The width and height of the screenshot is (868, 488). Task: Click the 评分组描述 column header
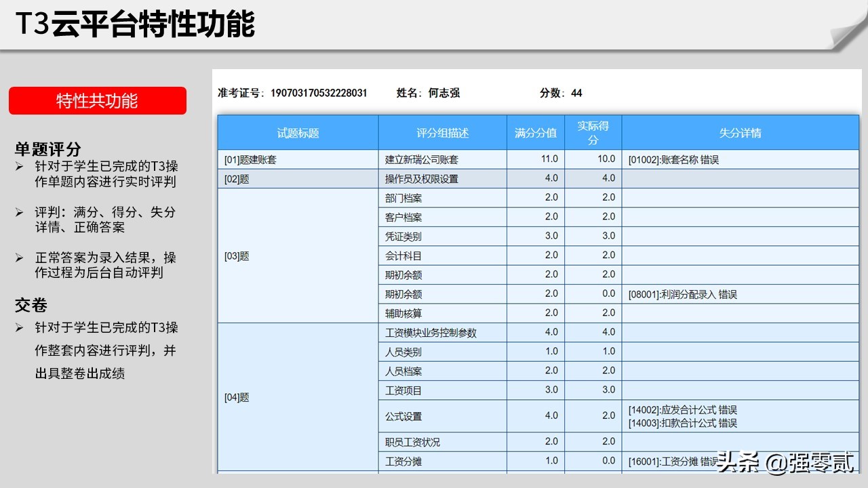[441, 133]
